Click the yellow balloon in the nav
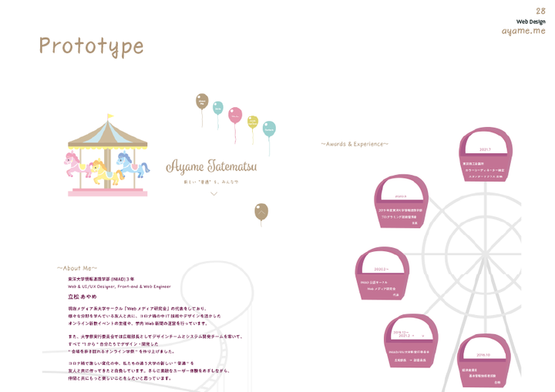The image size is (555, 392). (x=253, y=122)
